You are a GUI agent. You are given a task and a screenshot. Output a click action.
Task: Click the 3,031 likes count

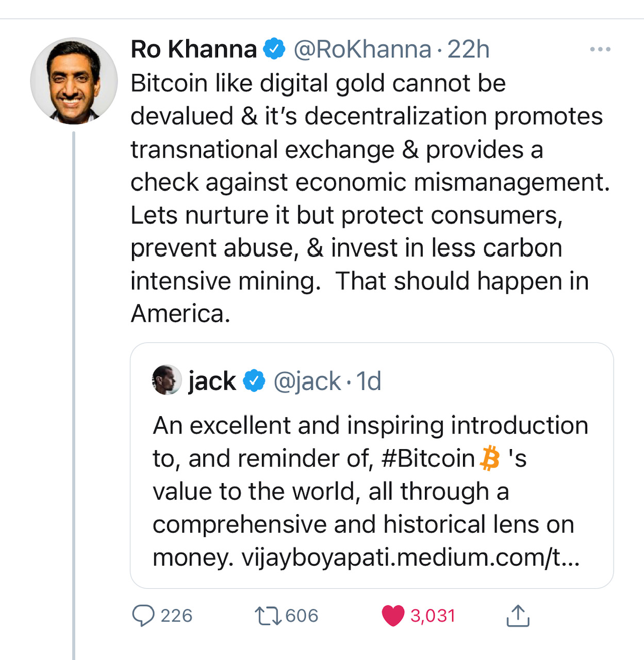pyautogui.click(x=433, y=616)
